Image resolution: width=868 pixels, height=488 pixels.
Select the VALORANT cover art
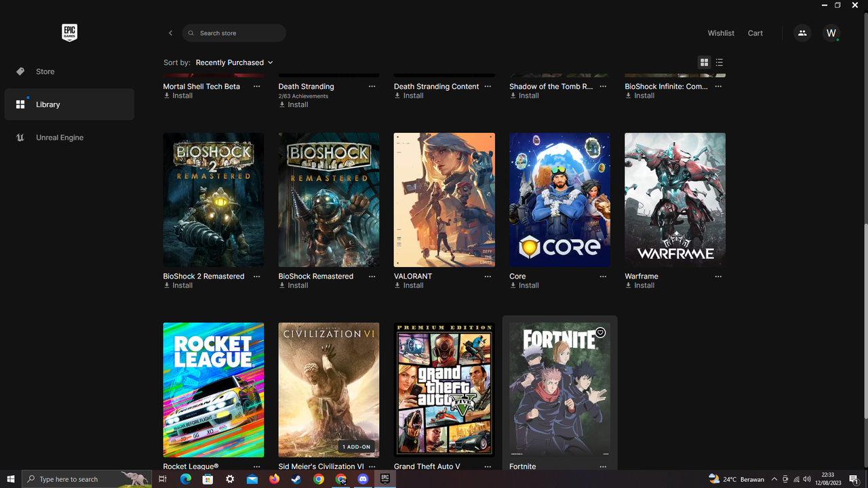tap(444, 200)
